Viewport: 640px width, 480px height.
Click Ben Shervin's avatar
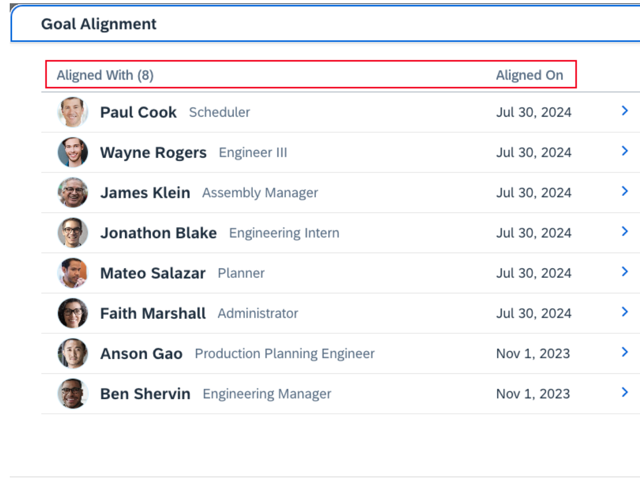tap(73, 393)
